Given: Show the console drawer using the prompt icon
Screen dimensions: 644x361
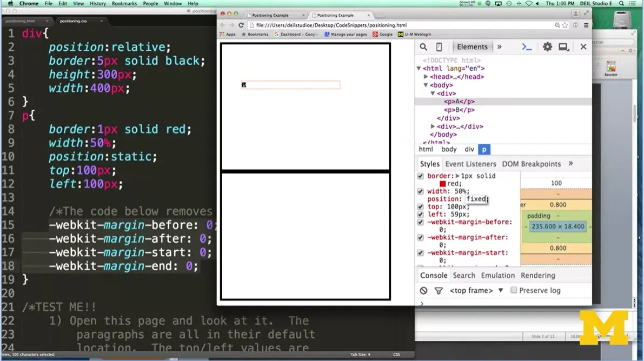Looking at the screenshot, I should pos(527,47).
